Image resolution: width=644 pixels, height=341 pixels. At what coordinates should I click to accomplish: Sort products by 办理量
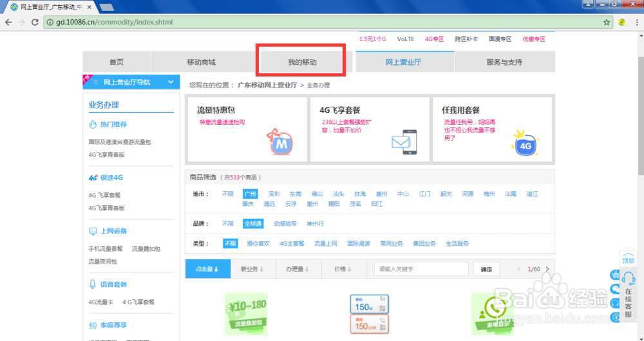(299, 269)
